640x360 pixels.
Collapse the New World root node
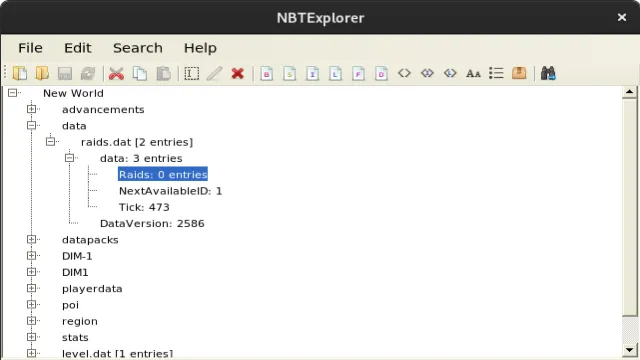click(13, 93)
